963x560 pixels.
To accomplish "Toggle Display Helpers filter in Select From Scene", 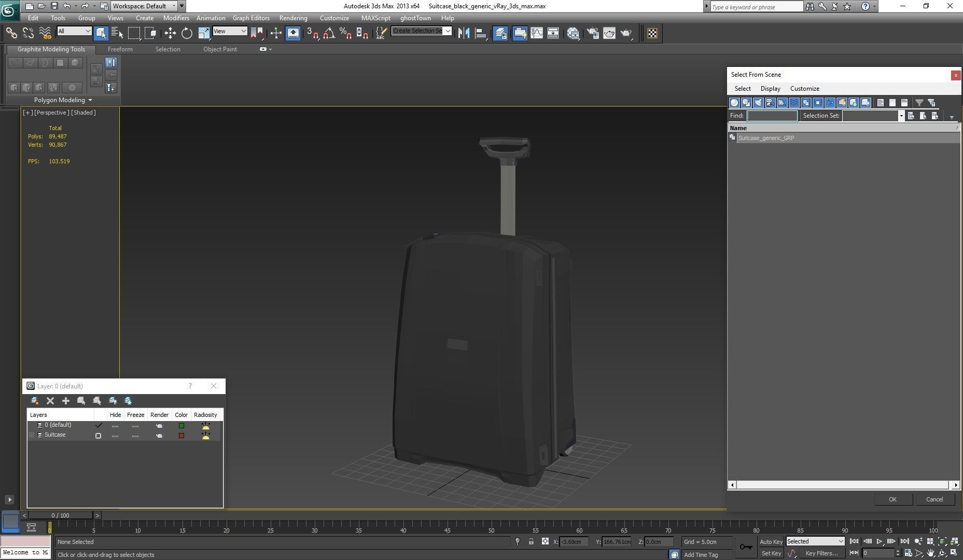I will [782, 103].
